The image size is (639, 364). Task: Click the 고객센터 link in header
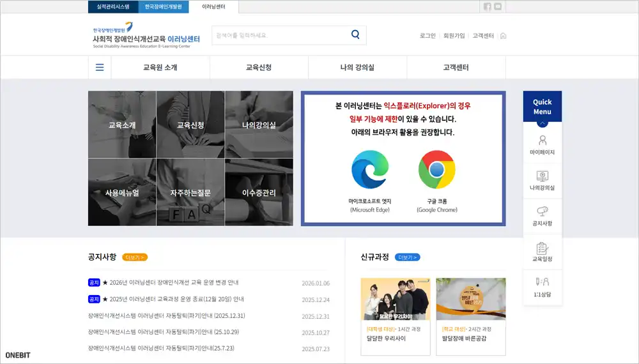[483, 36]
